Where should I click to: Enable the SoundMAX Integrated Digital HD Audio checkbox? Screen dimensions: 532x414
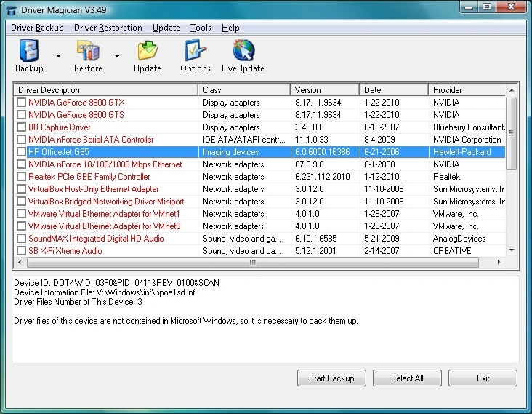22,239
